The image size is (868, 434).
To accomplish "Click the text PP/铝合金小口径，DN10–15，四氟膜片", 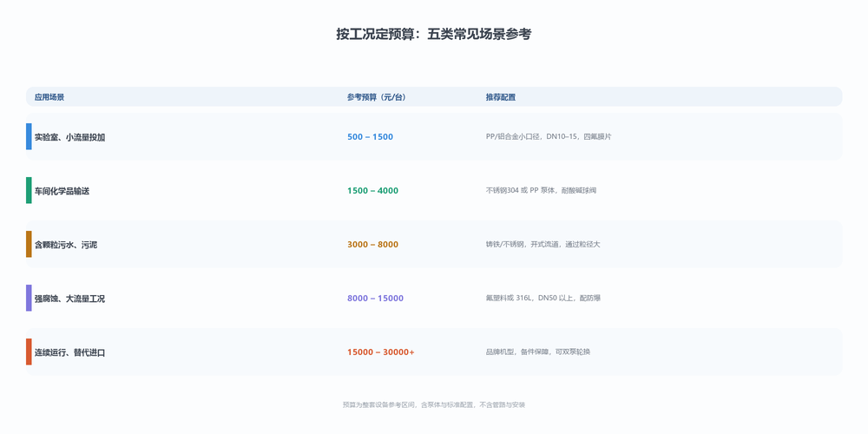I will tap(549, 137).
